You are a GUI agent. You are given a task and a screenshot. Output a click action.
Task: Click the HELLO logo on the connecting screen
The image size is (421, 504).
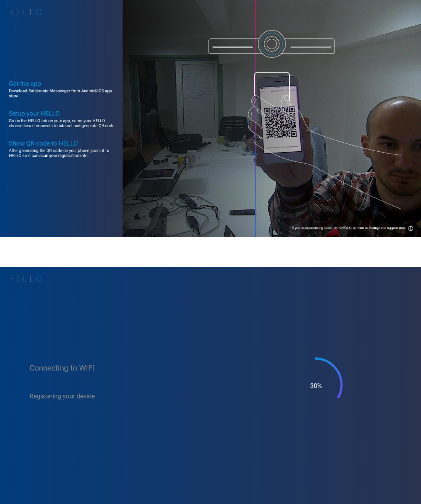(25, 279)
